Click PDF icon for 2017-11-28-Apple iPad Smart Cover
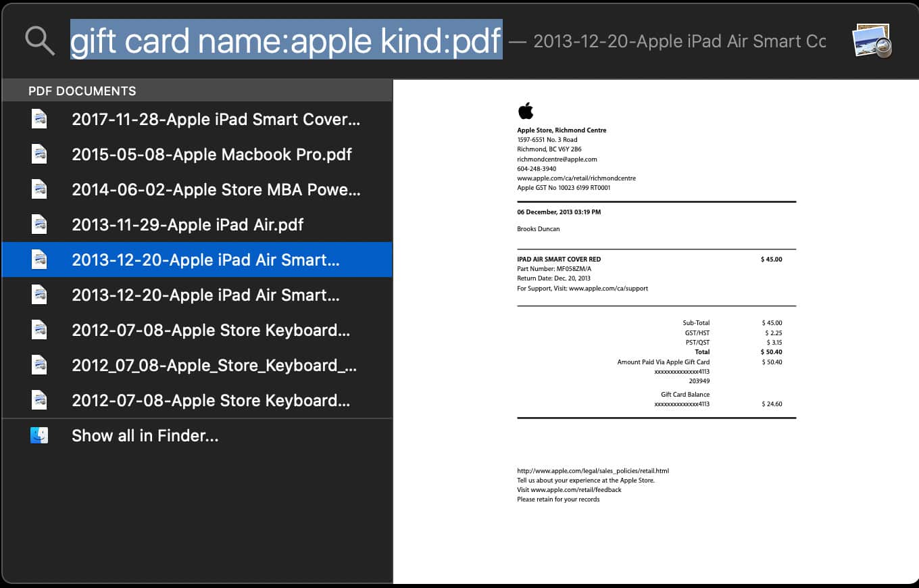Image resolution: width=919 pixels, height=588 pixels. [39, 119]
